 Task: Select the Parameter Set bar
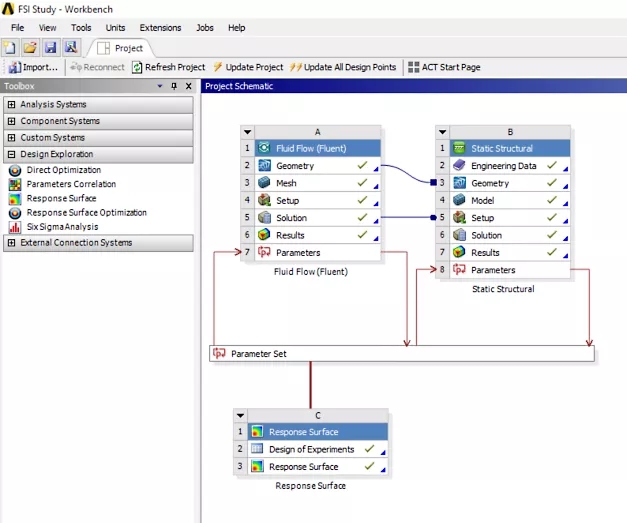coord(402,354)
